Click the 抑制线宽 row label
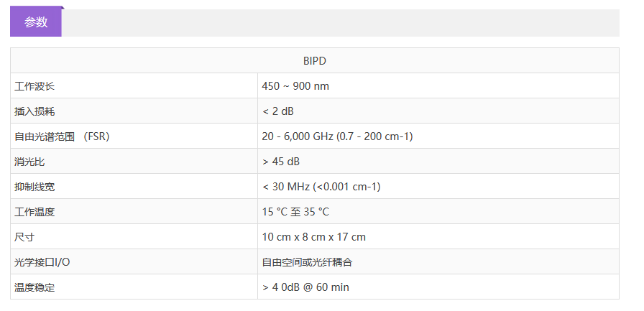The image size is (644, 311). tap(34, 187)
